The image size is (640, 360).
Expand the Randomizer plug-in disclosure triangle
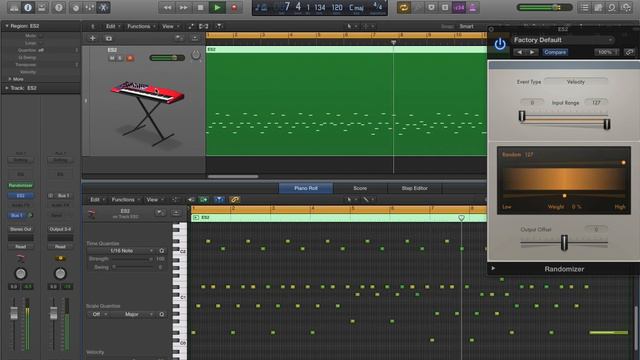click(493, 269)
